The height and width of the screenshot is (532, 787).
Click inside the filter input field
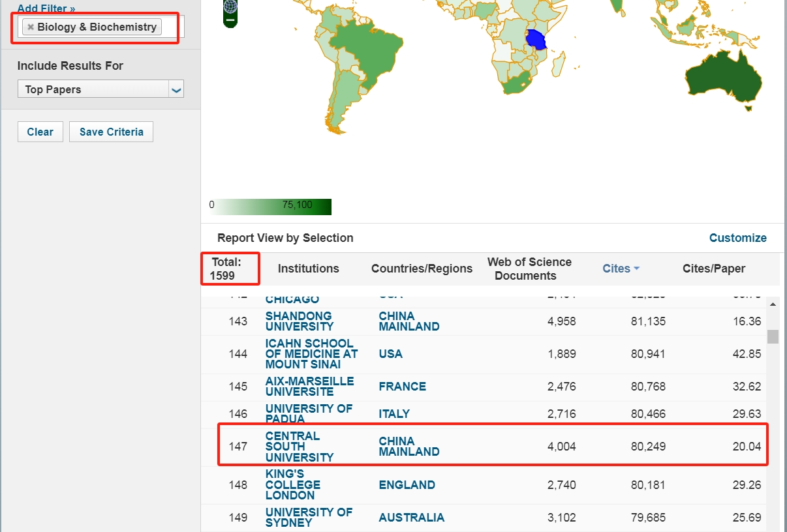click(x=172, y=27)
